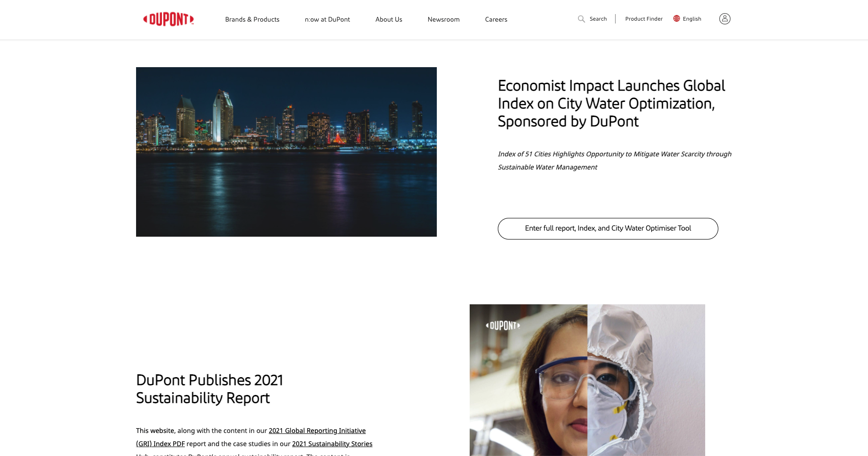
Task: Click the Search label in the header
Action: [598, 19]
